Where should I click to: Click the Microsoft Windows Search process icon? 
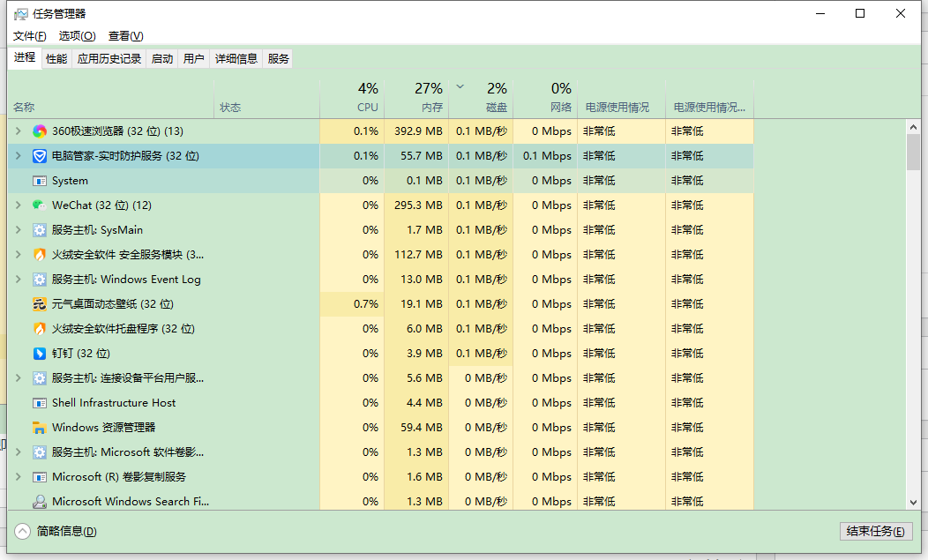pyautogui.click(x=40, y=502)
